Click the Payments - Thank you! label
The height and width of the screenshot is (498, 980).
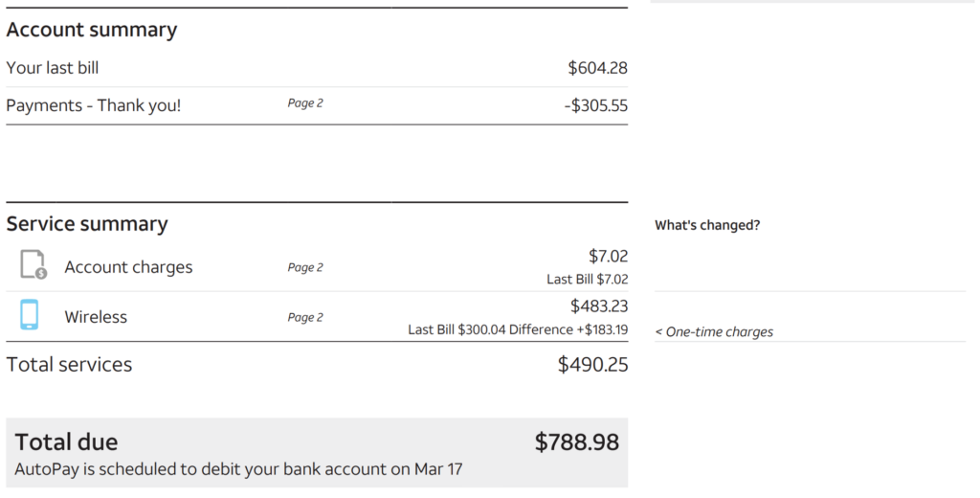94,105
